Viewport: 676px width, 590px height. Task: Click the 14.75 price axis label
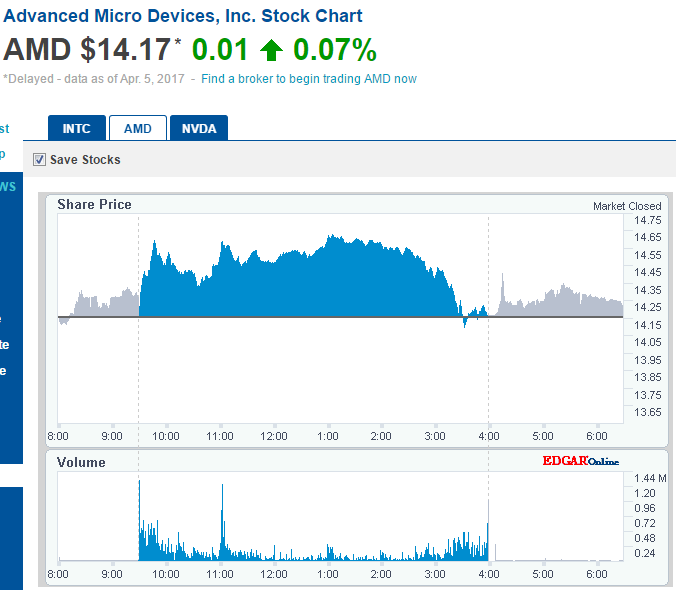click(x=647, y=220)
